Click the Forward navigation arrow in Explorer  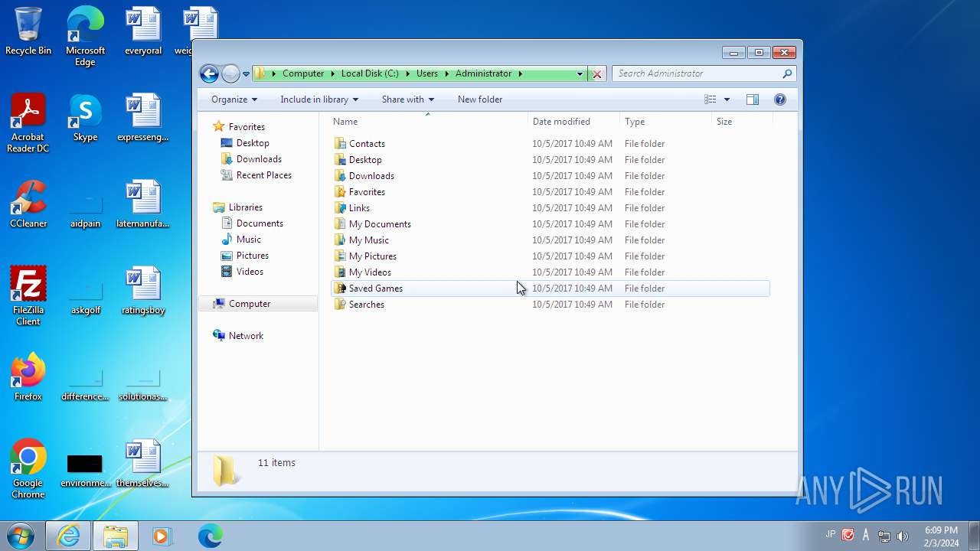[230, 73]
